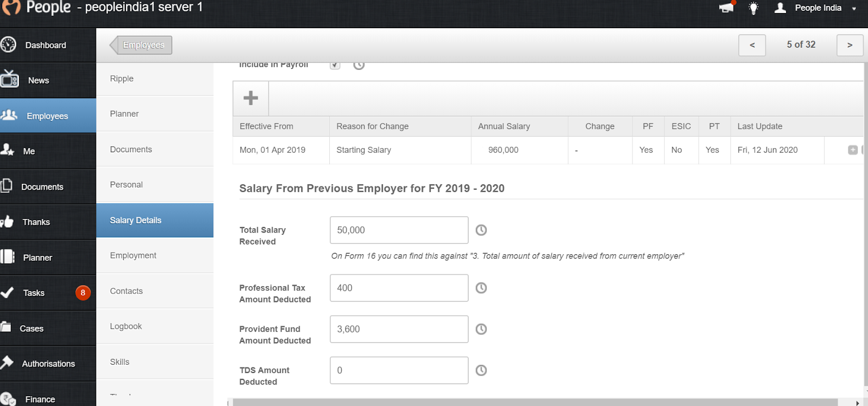
Task: Open the Personal tab
Action: (155, 184)
